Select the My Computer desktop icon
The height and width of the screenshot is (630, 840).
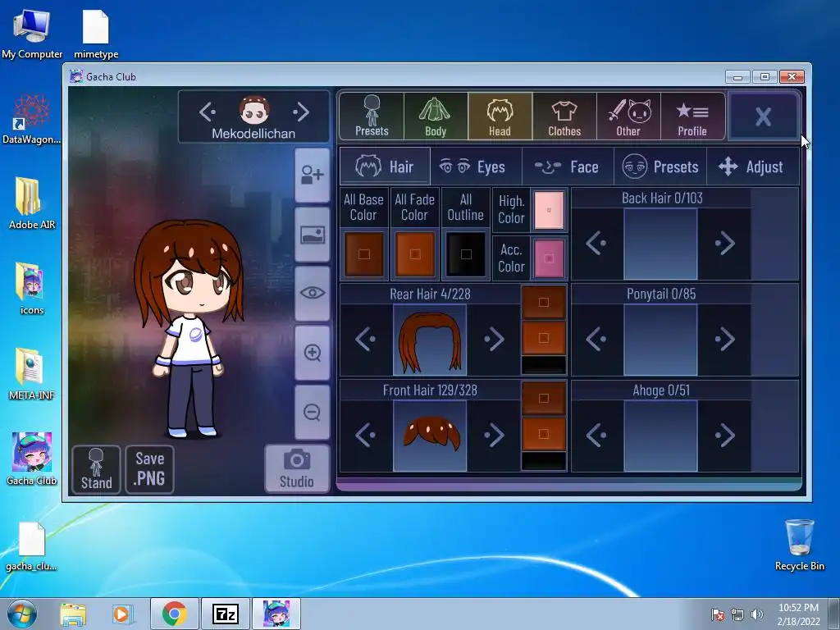(32, 34)
